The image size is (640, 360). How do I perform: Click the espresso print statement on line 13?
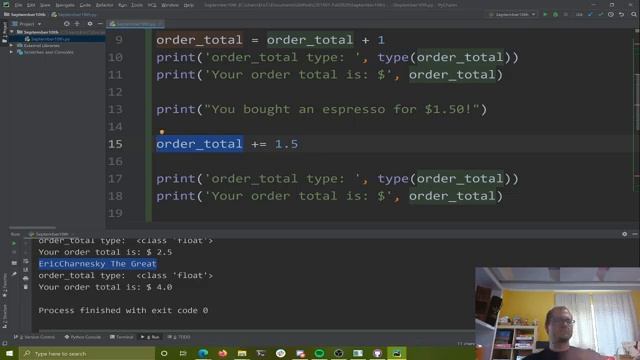point(322,109)
